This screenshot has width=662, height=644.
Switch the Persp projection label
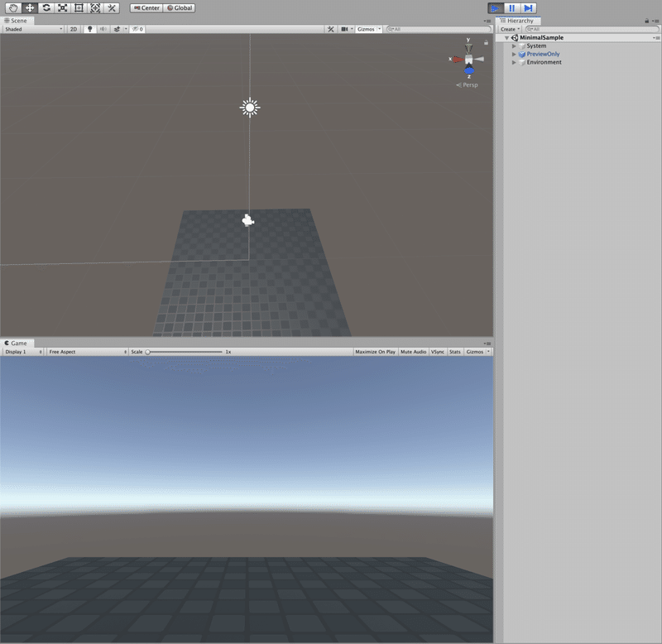click(468, 85)
